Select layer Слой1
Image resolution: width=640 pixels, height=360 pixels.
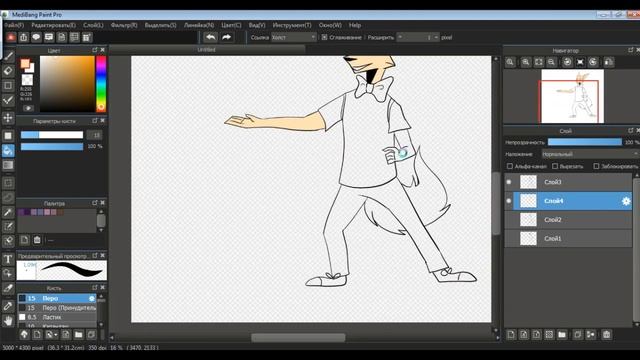pyautogui.click(x=568, y=239)
